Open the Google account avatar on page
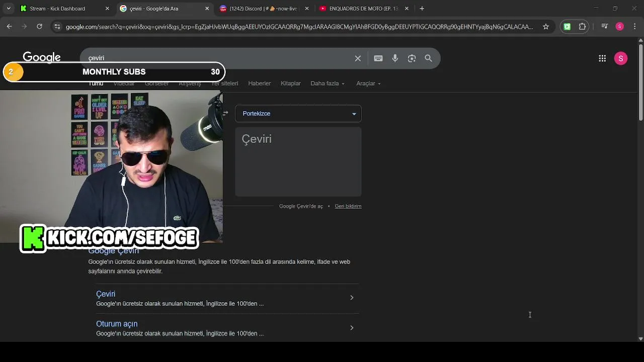The width and height of the screenshot is (644, 362). 621,58
